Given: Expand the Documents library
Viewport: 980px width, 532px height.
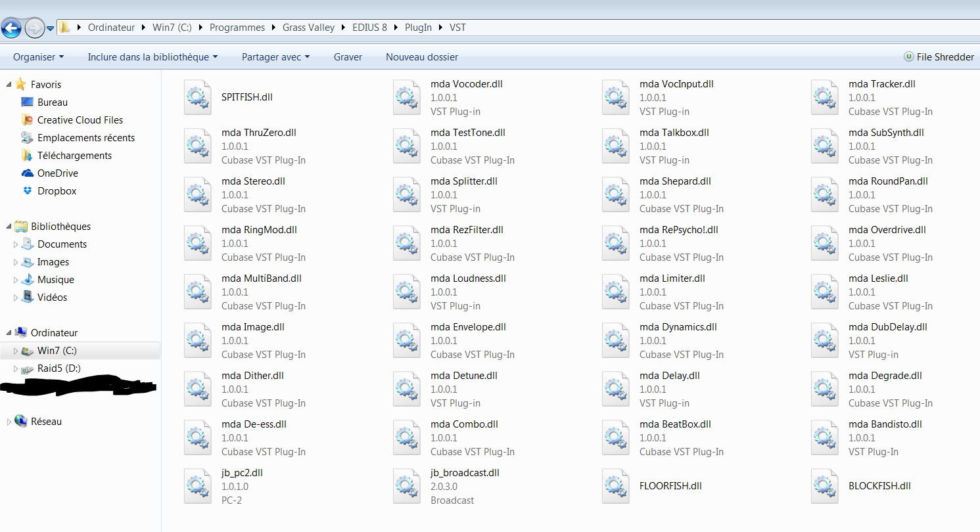Looking at the screenshot, I should click(x=16, y=244).
